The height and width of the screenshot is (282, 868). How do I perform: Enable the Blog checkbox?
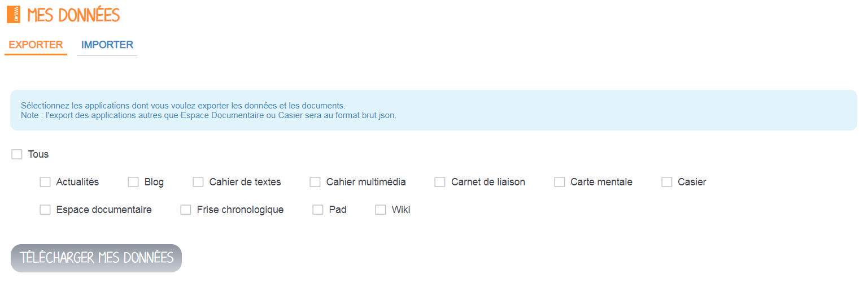click(x=133, y=182)
